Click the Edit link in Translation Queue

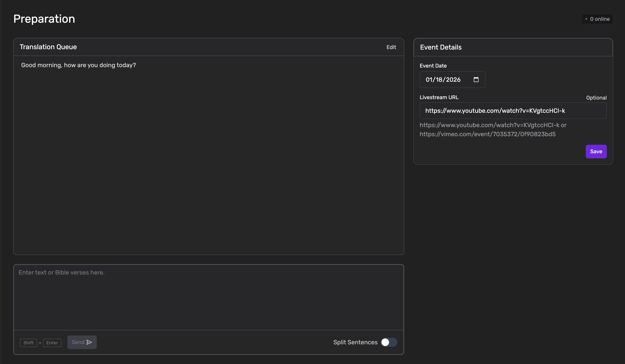pos(391,47)
